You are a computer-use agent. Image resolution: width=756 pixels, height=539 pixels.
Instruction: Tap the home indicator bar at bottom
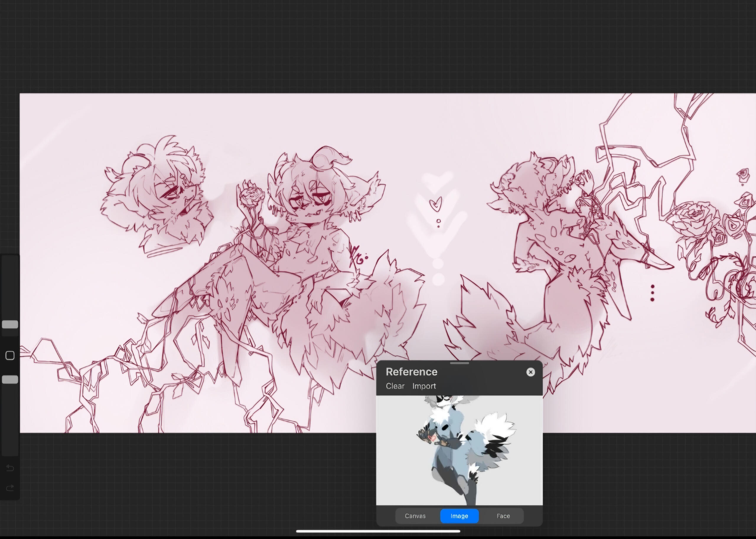(x=378, y=531)
